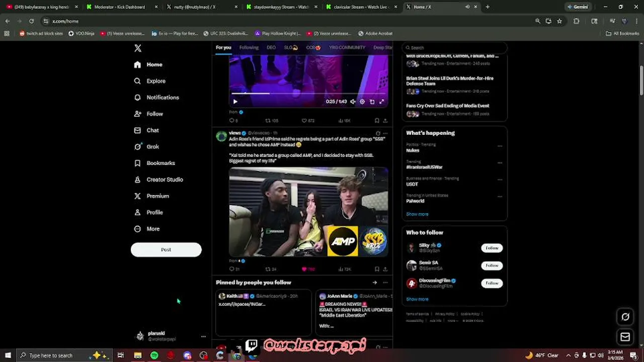The height and width of the screenshot is (362, 644).
Task: Play the video in the top post
Action: click(235, 102)
